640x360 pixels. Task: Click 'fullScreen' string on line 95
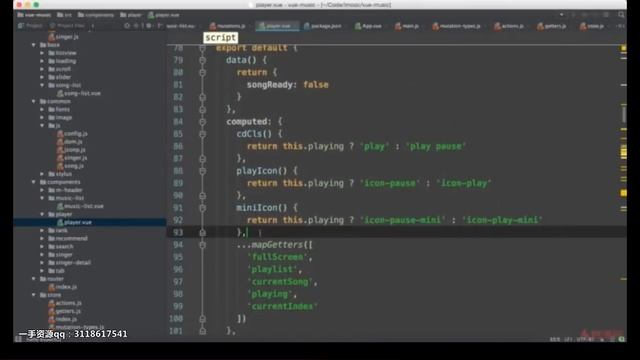(x=277, y=257)
